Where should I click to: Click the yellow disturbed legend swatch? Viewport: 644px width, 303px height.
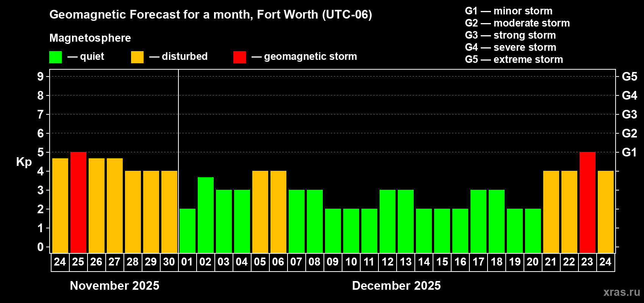(x=137, y=57)
